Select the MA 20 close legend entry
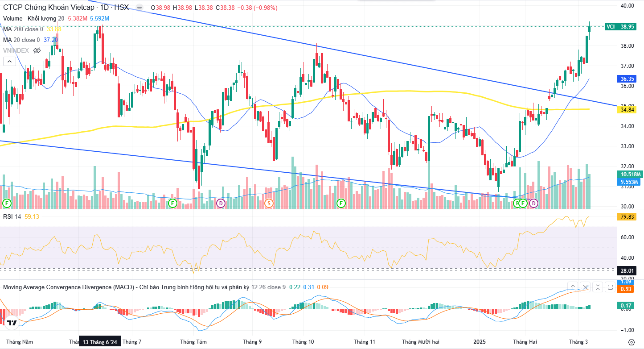The image size is (644, 349). click(21, 40)
